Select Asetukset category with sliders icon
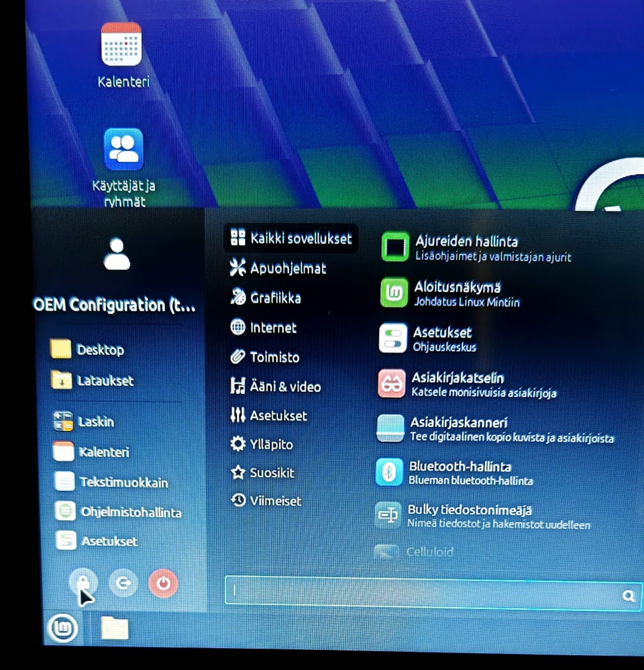Viewport: 644px width, 670px height. [x=268, y=416]
